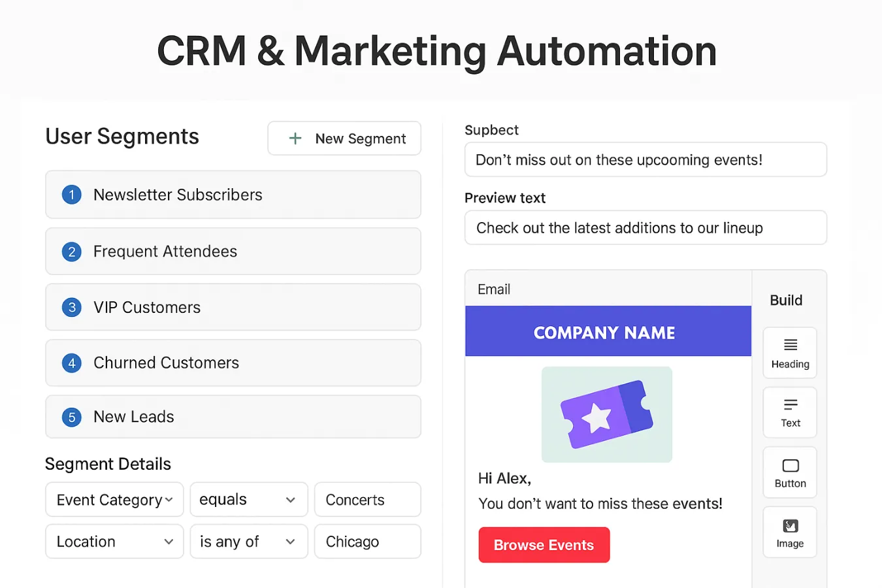Select the Image build element
882x588 pixels.
[x=789, y=531]
